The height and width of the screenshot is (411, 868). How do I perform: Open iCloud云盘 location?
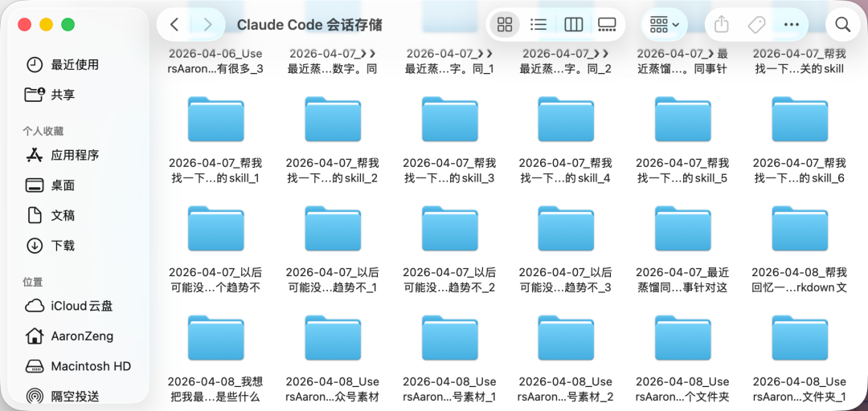tap(81, 306)
